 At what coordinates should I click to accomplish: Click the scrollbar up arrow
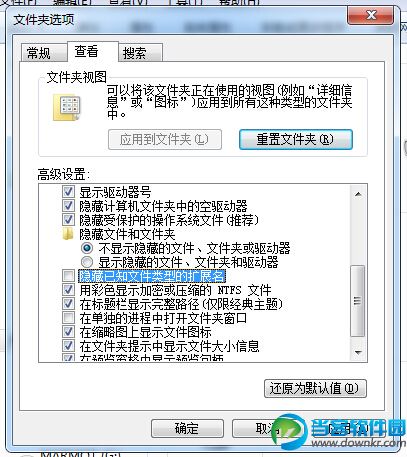coord(358,194)
